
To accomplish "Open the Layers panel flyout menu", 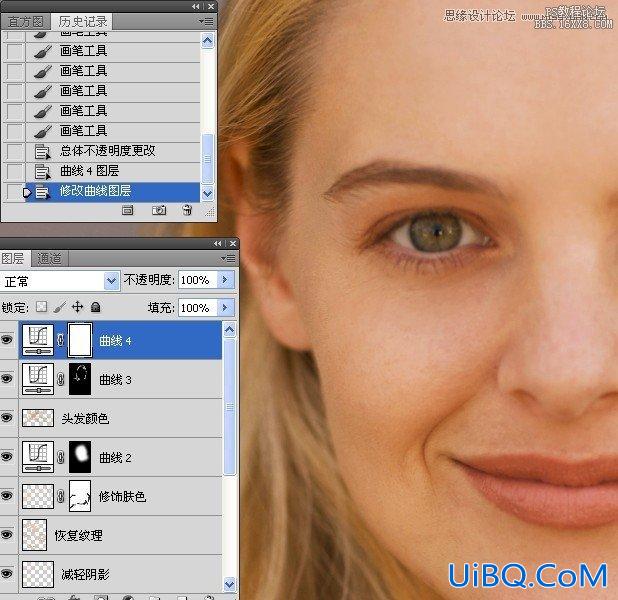I will (x=228, y=258).
